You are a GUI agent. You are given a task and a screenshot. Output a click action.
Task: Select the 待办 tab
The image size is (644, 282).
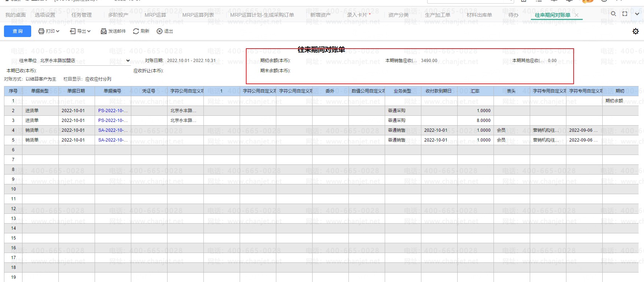point(513,15)
